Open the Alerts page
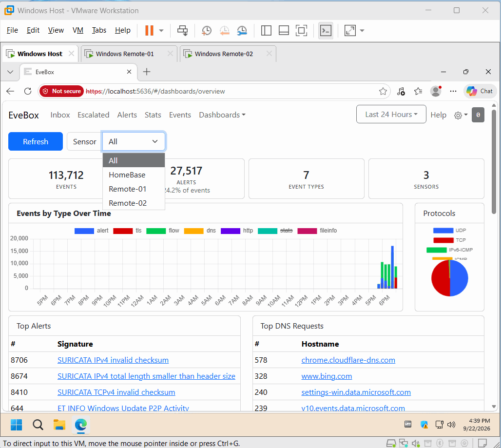The image size is (501, 448). coord(127,115)
